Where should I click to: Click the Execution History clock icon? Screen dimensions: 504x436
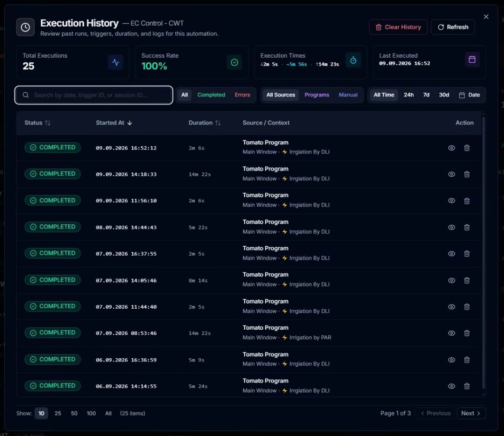click(x=25, y=27)
